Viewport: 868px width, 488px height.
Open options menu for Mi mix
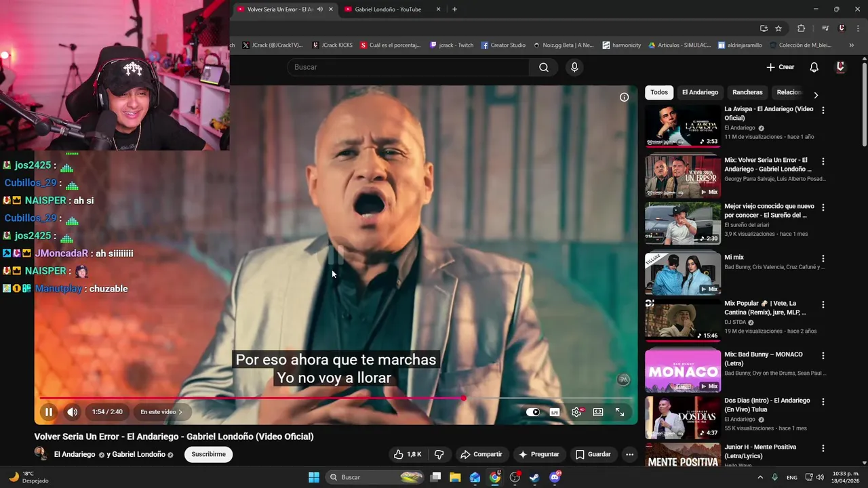pyautogui.click(x=823, y=258)
